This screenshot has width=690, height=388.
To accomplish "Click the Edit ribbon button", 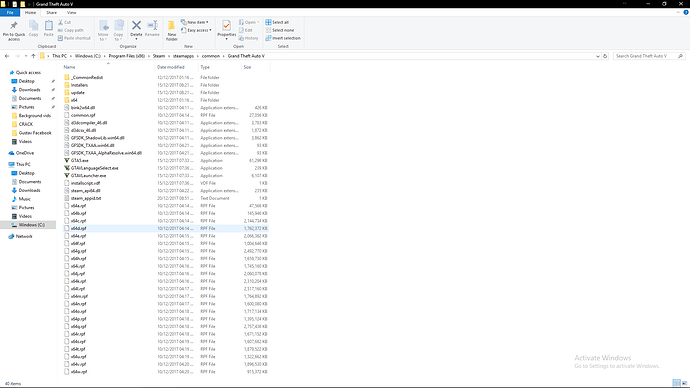I will point(246,30).
